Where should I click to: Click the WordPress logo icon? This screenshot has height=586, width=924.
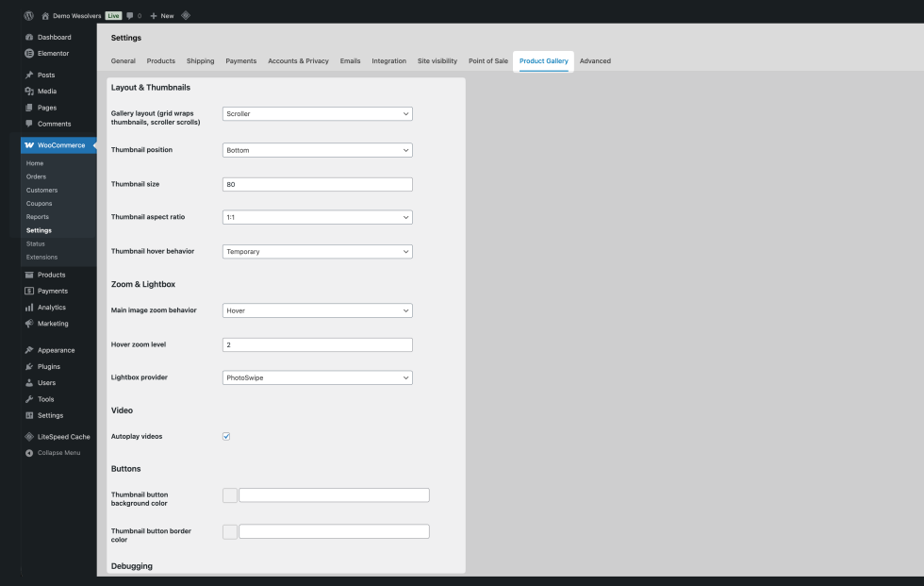tap(28, 16)
